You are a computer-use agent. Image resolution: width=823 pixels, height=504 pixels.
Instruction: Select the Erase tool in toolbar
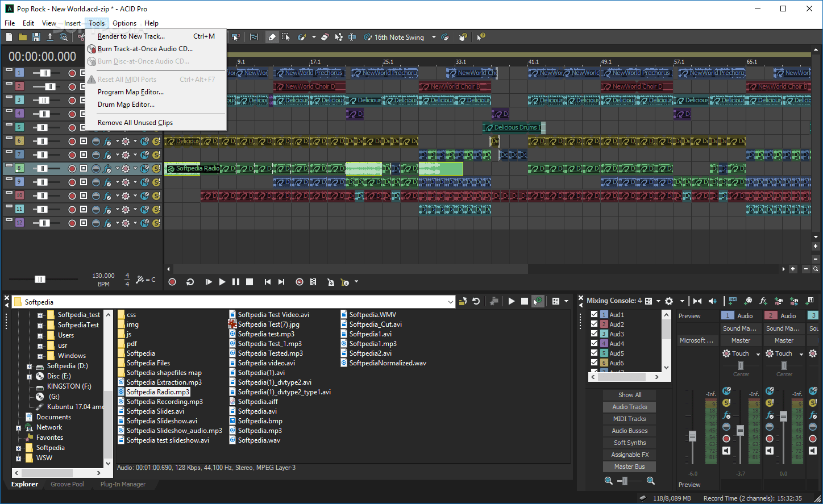[x=325, y=37]
